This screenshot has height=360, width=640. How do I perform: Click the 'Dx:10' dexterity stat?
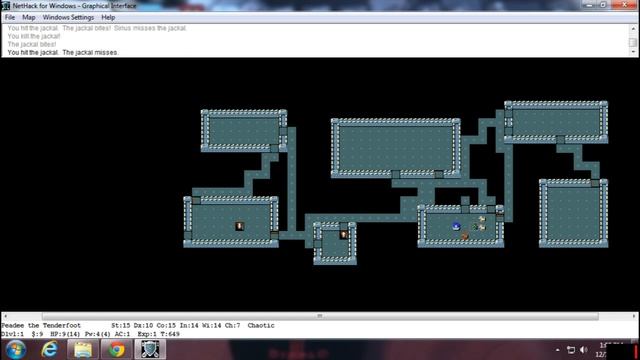143,326
